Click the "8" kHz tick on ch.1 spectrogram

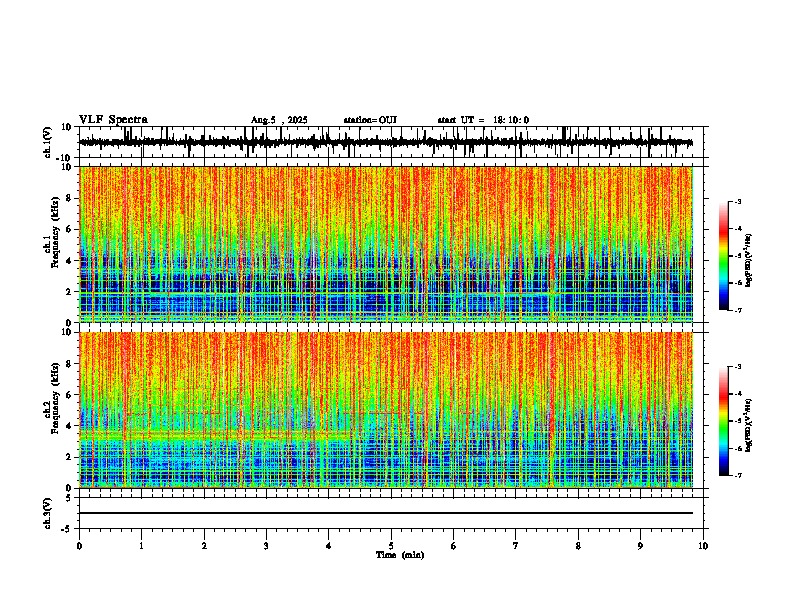pyautogui.click(x=70, y=198)
